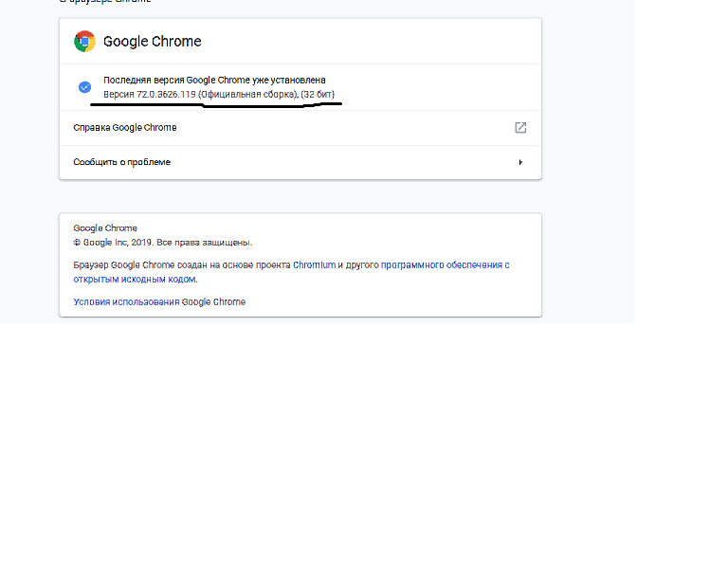Open external link icon for Справка Google Chrome

coord(520,128)
